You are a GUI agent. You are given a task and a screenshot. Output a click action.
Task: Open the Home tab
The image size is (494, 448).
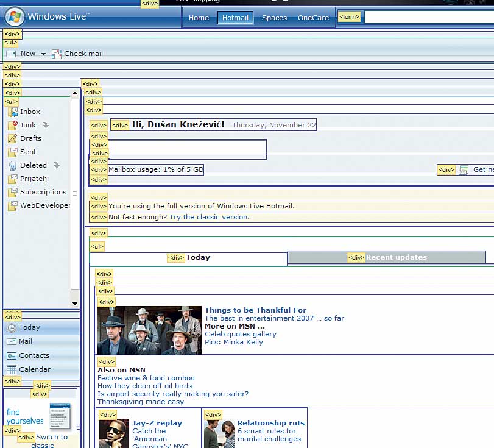[x=199, y=18]
